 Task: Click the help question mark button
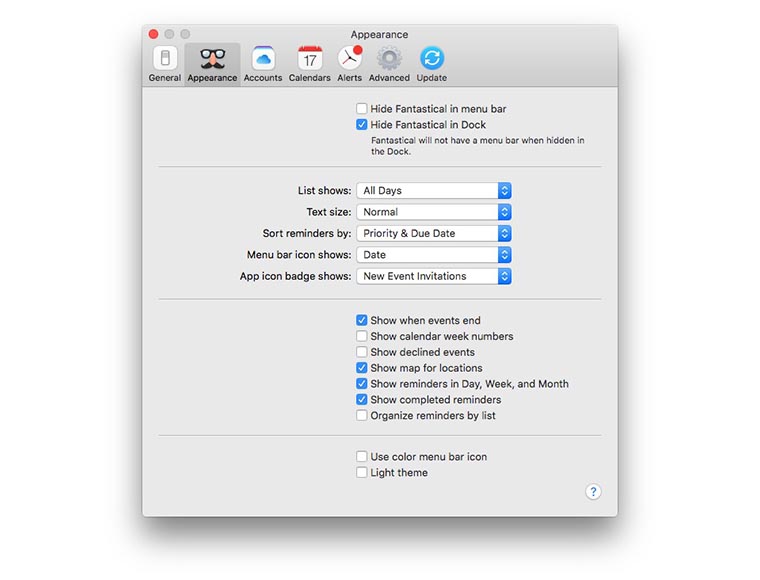pos(593,492)
